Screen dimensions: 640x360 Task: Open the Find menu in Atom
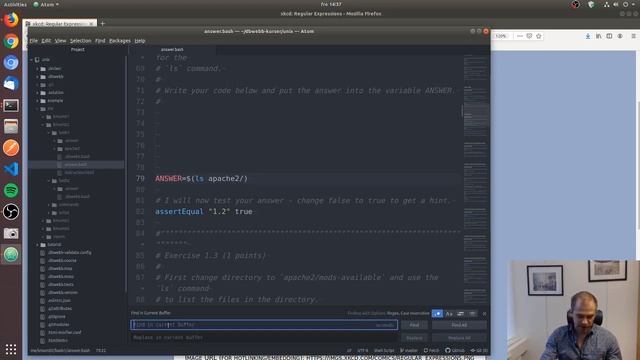coord(100,41)
